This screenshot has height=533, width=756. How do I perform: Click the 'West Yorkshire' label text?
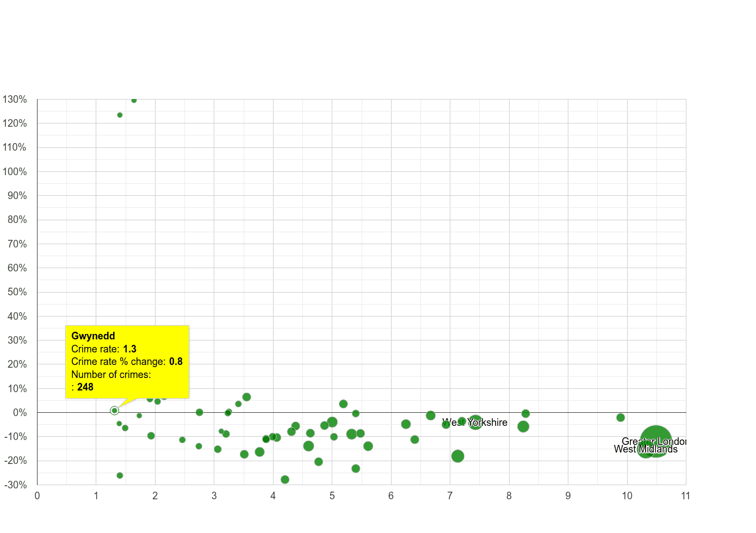[x=475, y=423]
